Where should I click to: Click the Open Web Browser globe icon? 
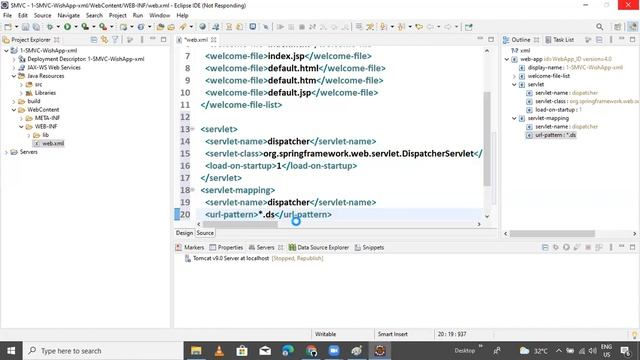202,27
